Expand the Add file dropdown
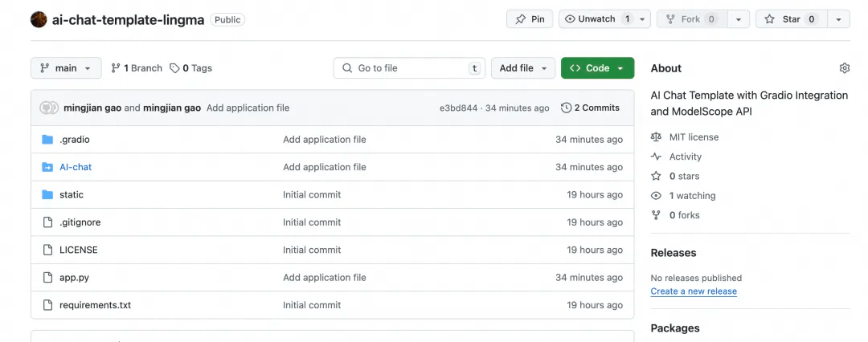This screenshot has height=342, width=868. pyautogui.click(x=523, y=68)
